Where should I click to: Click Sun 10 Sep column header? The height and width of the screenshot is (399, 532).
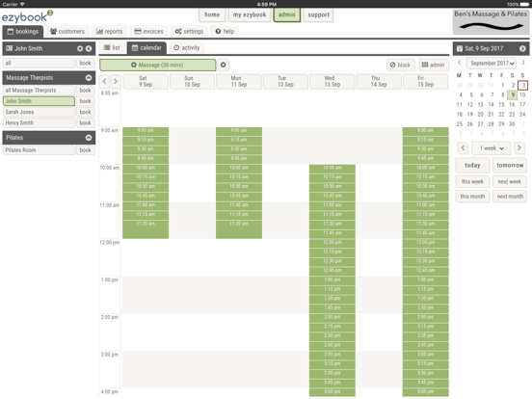click(x=192, y=81)
